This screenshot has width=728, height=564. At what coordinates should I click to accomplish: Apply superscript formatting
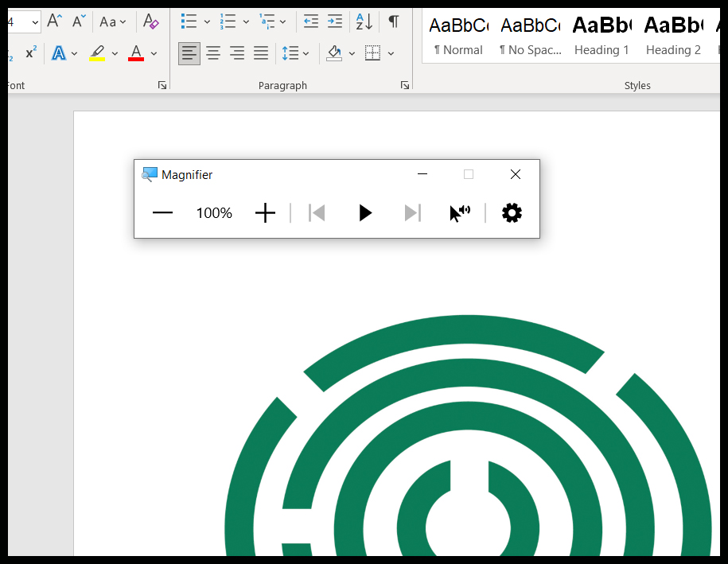click(31, 53)
